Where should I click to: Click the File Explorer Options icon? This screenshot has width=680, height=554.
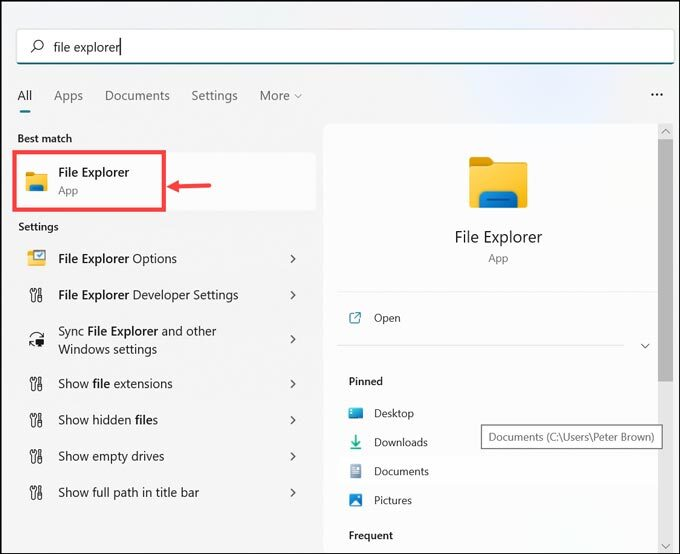[x=36, y=258]
